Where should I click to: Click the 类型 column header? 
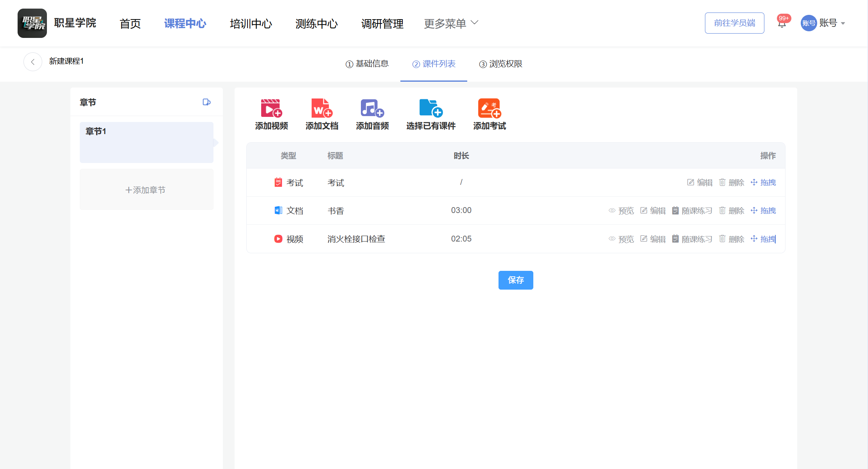coord(288,156)
